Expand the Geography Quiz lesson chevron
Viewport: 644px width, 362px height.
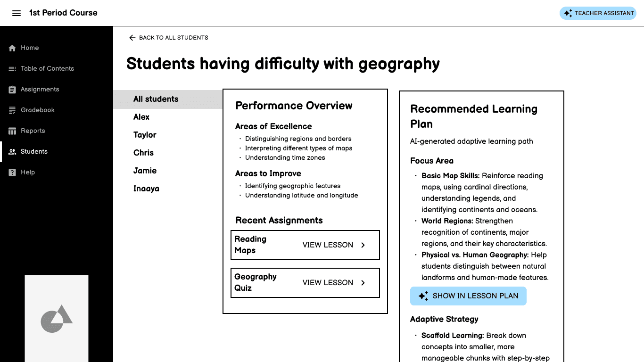coord(363,282)
